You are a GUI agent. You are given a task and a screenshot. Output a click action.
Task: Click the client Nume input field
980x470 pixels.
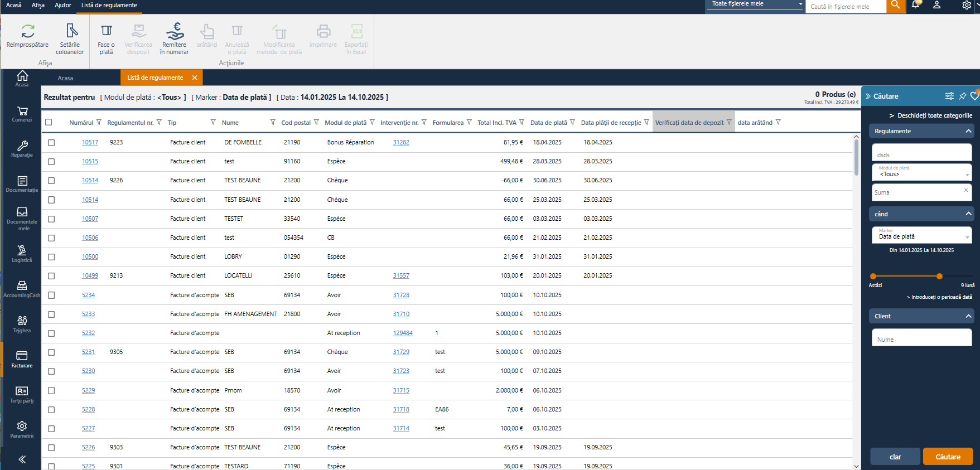coord(921,337)
